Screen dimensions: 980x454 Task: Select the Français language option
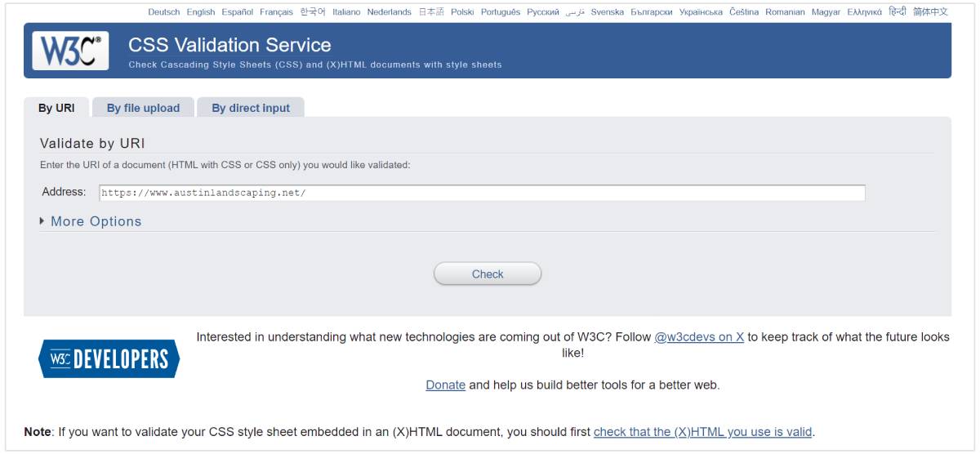pos(276,12)
